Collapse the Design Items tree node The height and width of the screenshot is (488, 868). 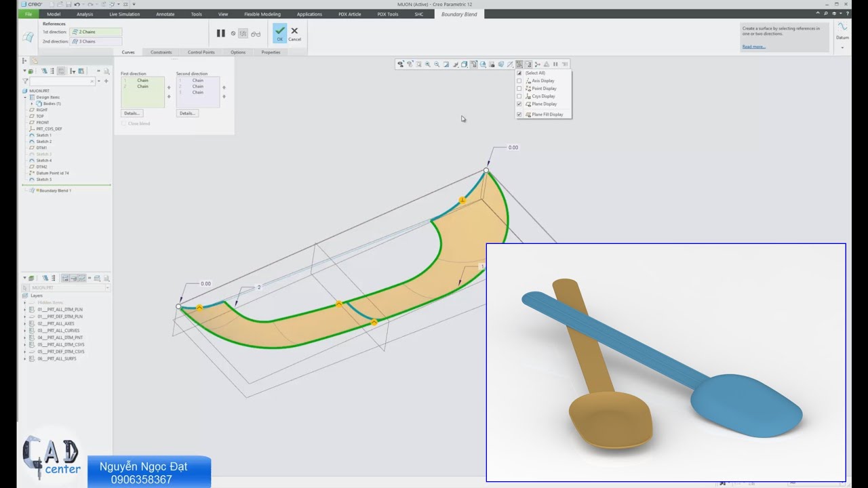click(x=26, y=97)
